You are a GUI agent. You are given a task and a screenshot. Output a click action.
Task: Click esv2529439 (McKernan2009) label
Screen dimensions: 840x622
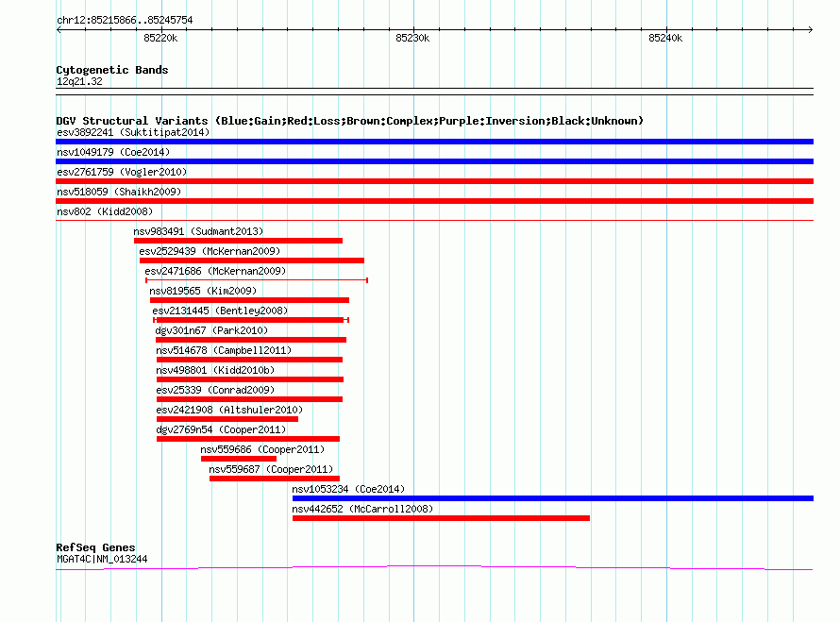pyautogui.click(x=210, y=251)
